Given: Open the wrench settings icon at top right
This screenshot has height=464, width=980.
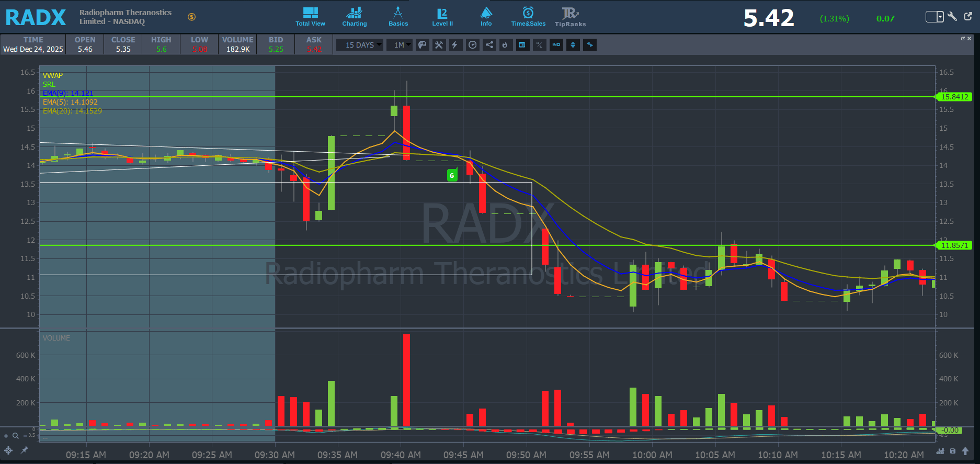Looking at the screenshot, I should coord(952,17).
